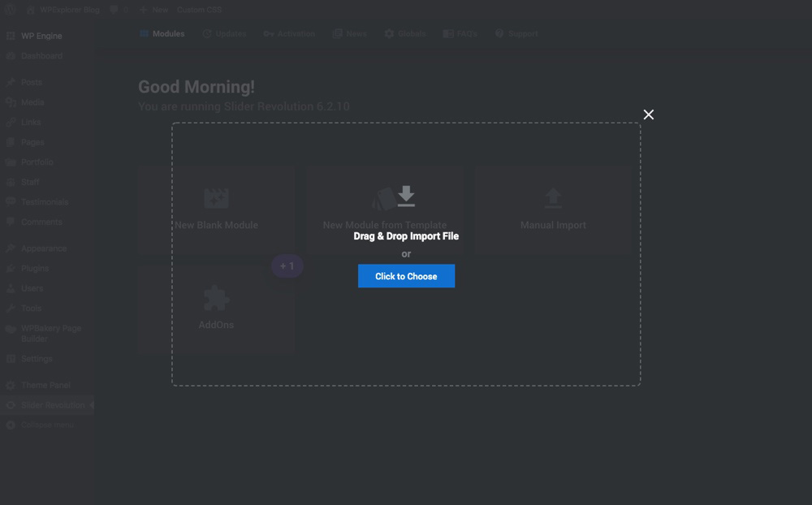The height and width of the screenshot is (505, 812).
Task: Select the Manual Import card
Action: pos(553,209)
